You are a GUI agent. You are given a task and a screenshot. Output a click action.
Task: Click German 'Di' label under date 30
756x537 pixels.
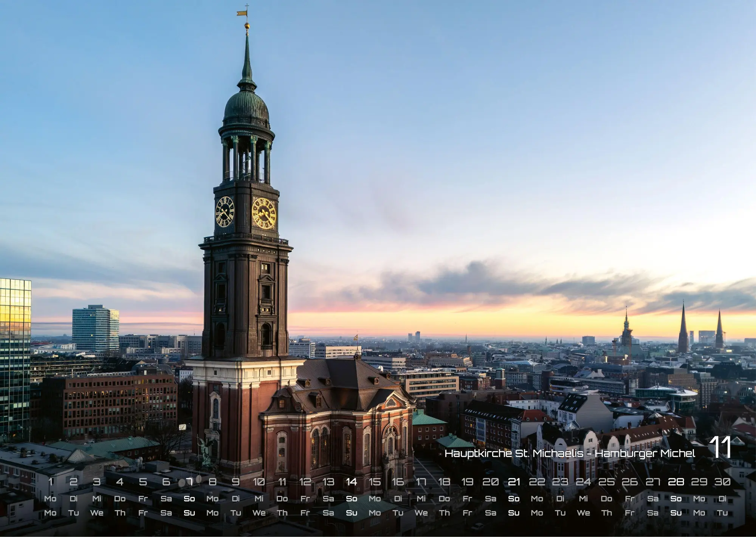pyautogui.click(x=722, y=499)
